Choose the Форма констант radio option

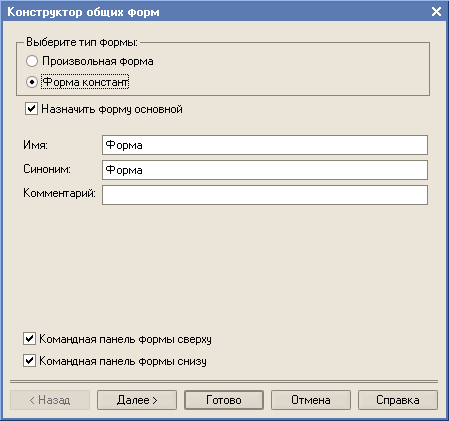coord(32,82)
